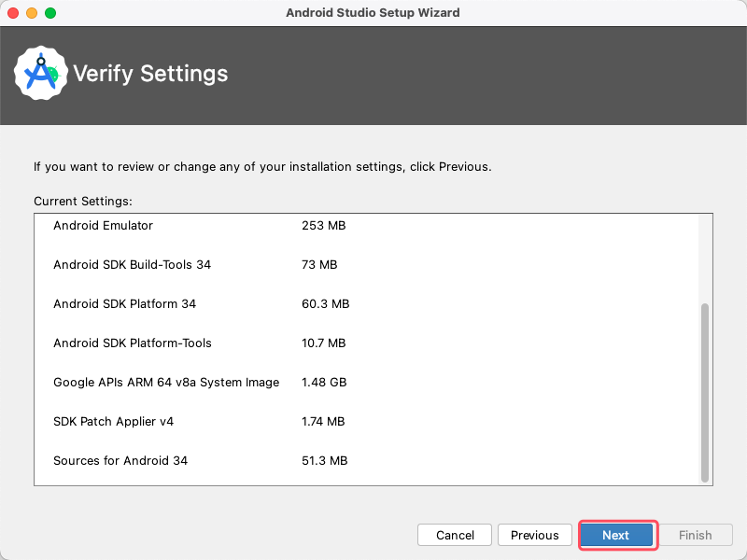This screenshot has height=560, width=747.
Task: Click the 51.3 MB size value
Action: 324,460
